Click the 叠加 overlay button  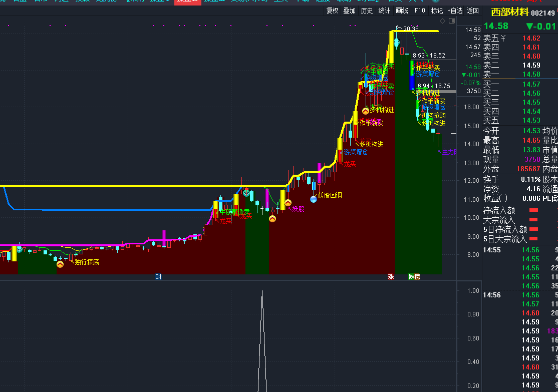(350, 11)
